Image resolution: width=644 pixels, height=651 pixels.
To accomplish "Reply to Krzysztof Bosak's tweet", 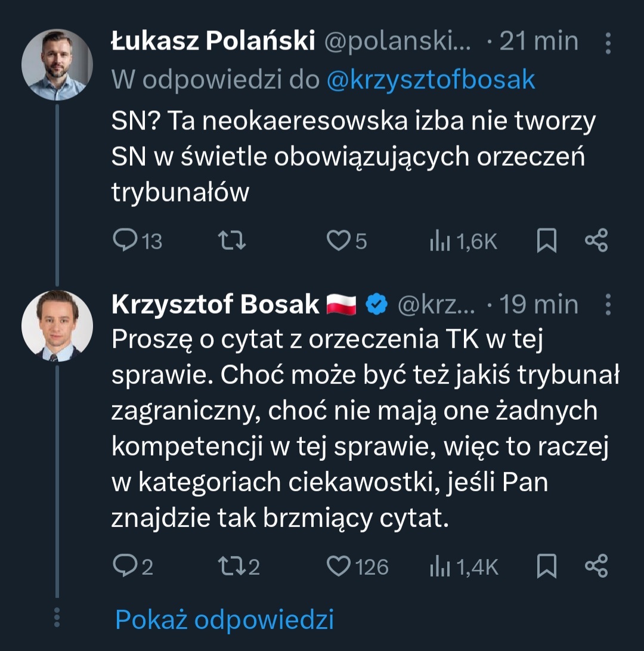I will [x=124, y=566].
